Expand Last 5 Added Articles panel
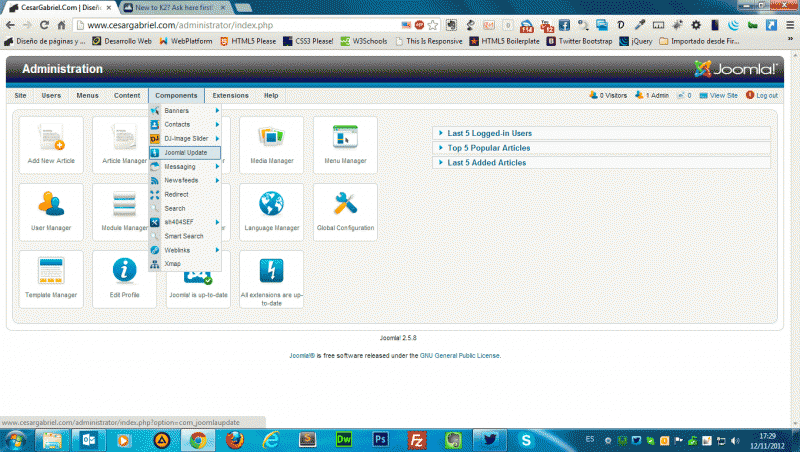 602,163
